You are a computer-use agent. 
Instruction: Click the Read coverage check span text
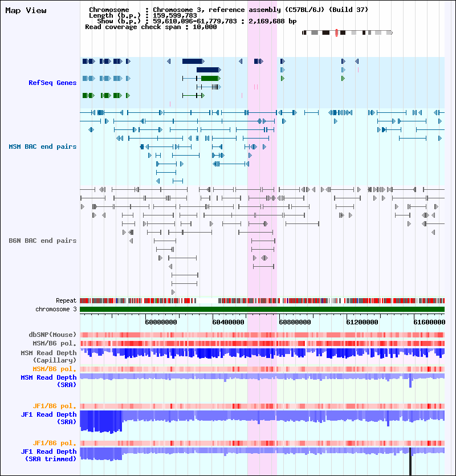[151, 27]
